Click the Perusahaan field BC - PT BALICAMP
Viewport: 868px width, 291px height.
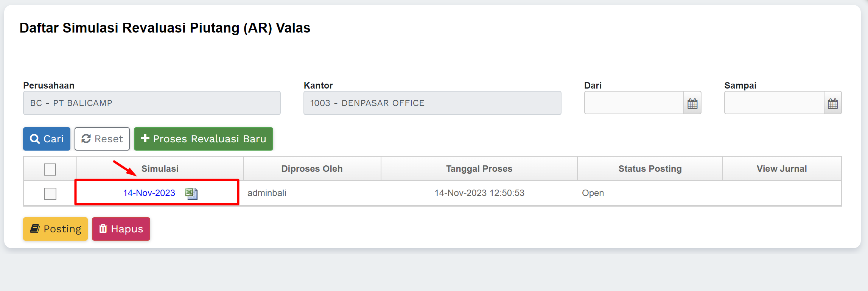152,103
